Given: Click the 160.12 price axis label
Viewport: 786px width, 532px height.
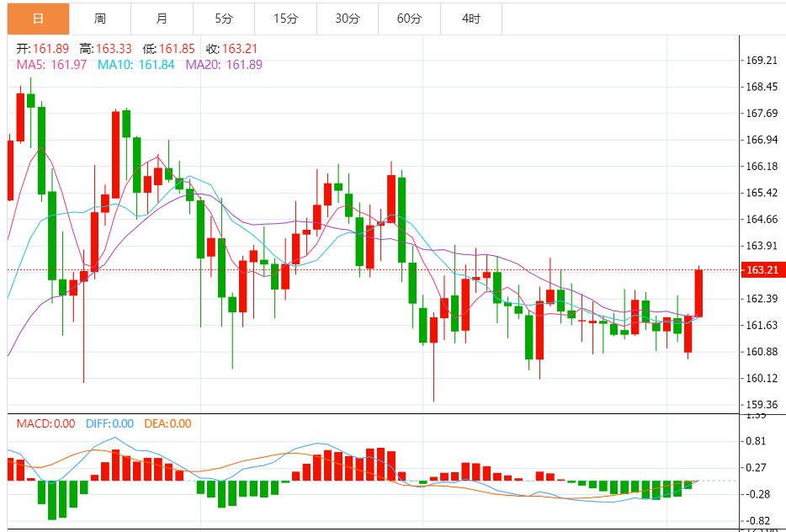Looking at the screenshot, I should (762, 379).
